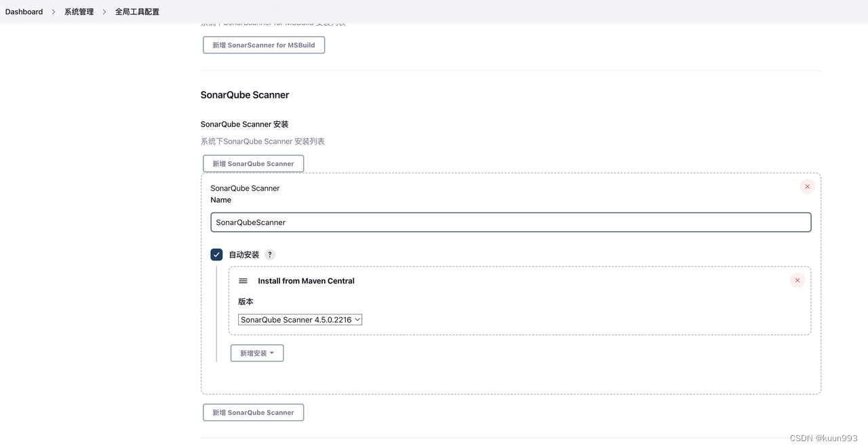Open 系统管理 from the breadcrumb
This screenshot has width=868, height=448.
pos(79,12)
